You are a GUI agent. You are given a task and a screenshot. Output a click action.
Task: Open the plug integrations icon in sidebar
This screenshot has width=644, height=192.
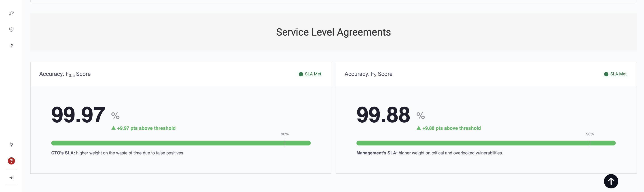pos(11,144)
